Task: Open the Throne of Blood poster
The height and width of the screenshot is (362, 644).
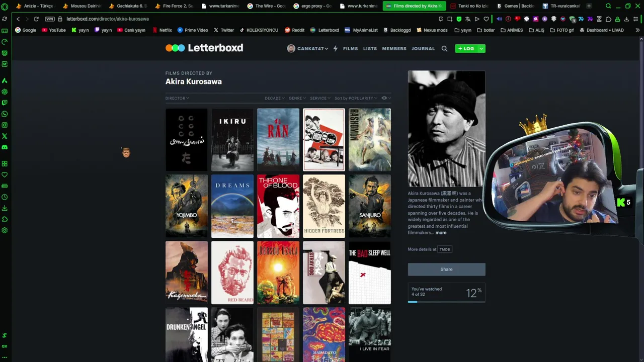Action: point(278,206)
